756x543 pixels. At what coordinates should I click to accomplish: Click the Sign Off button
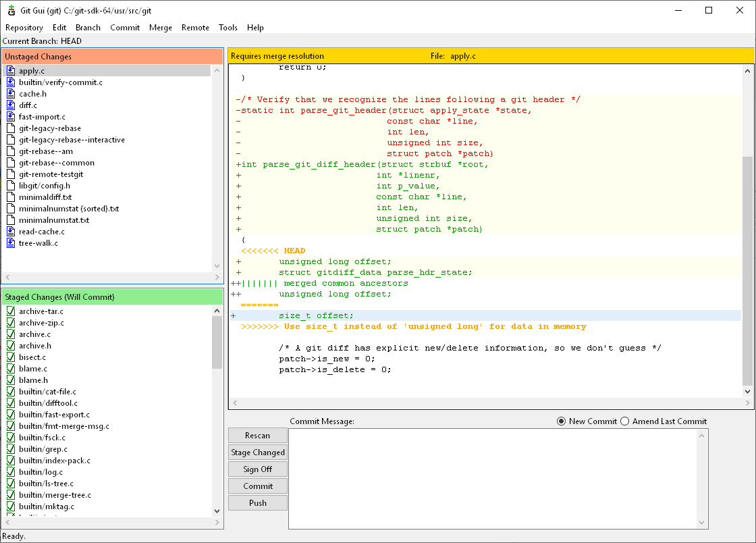coord(257,469)
